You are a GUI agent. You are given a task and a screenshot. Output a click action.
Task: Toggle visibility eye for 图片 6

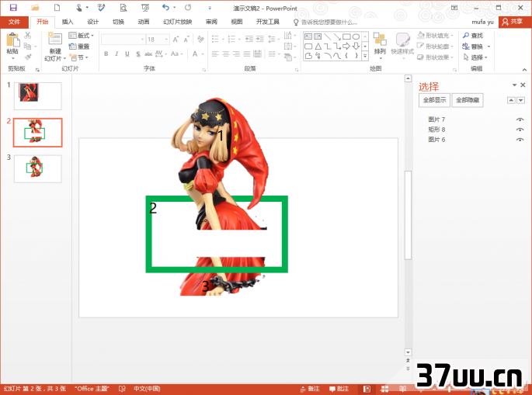(520, 140)
